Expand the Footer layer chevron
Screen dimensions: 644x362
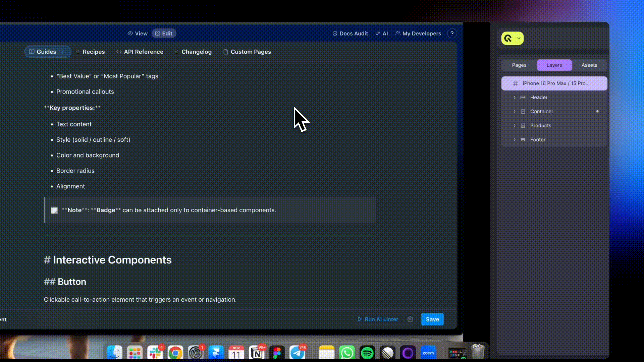(515, 140)
